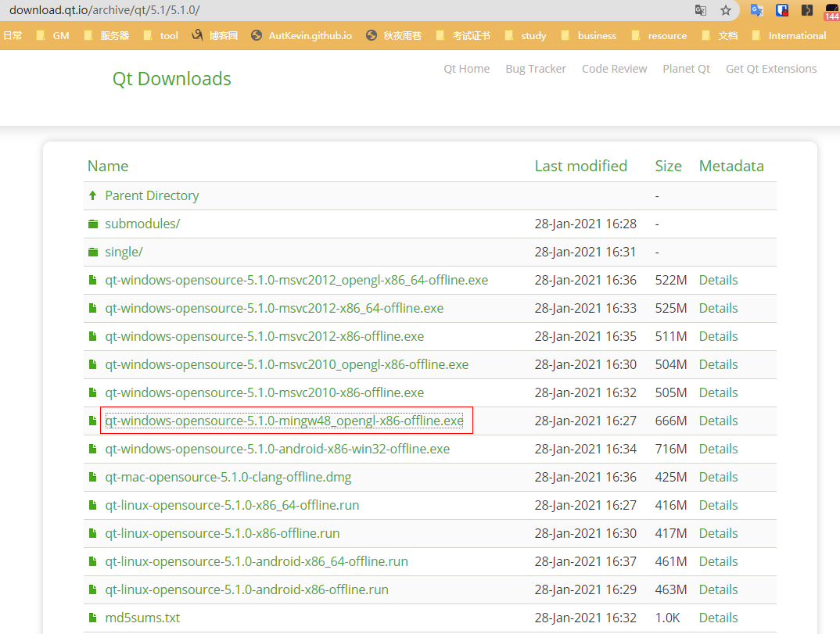This screenshot has width=840, height=634.
Task: Download the android-x86-win32-offline.exe installer
Action: coord(277,450)
